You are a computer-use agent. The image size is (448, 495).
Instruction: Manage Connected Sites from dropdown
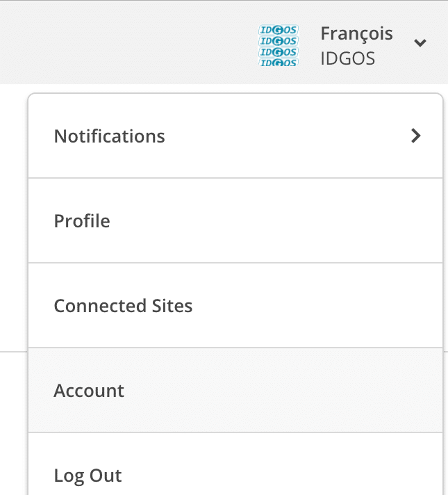pos(235,305)
